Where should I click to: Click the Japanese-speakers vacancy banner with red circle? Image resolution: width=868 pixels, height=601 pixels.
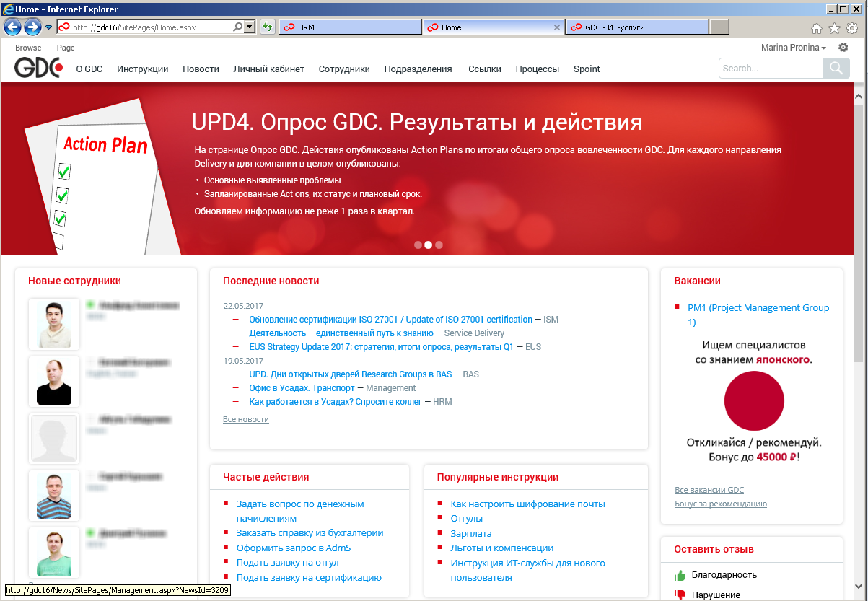tap(753, 400)
